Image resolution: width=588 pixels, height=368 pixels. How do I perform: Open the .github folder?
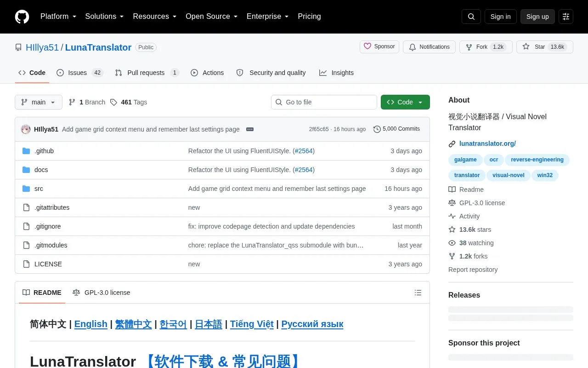44,151
